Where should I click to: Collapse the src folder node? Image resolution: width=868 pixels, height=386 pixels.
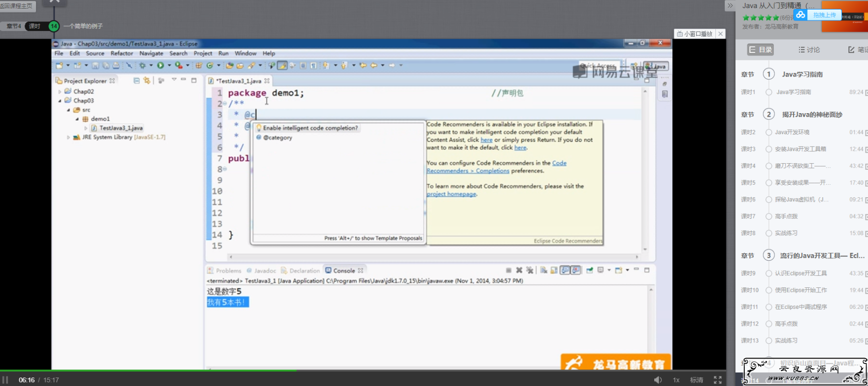click(x=69, y=110)
